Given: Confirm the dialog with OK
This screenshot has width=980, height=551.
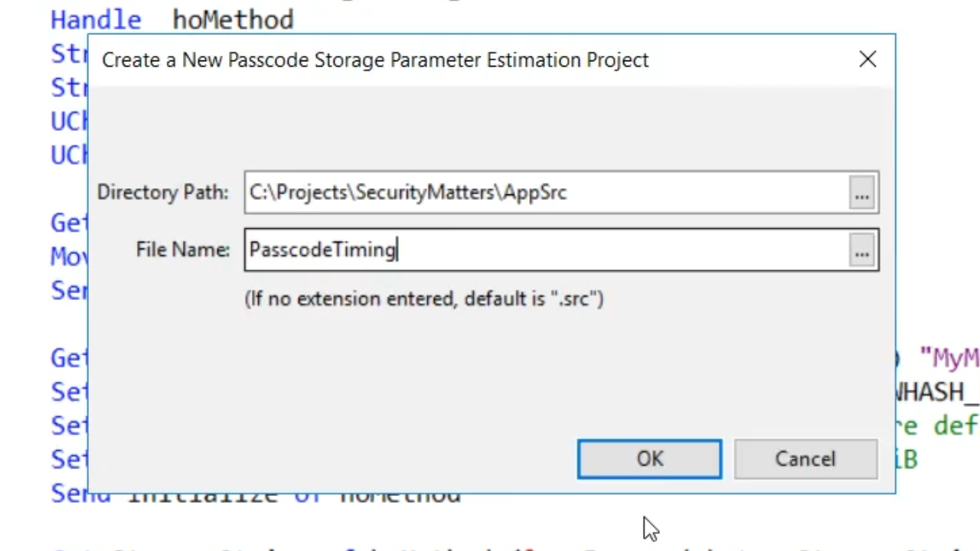Looking at the screenshot, I should [x=649, y=459].
